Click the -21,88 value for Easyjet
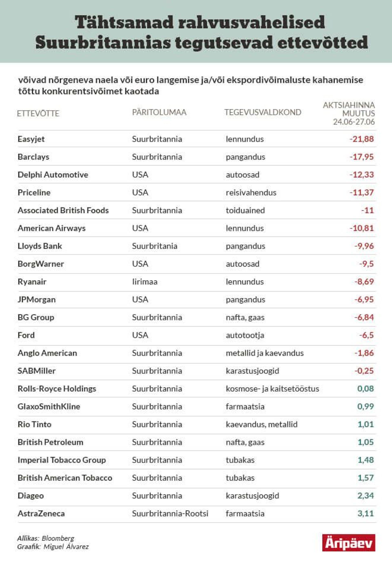Image resolution: width=392 pixels, height=567 pixels. tap(362, 139)
